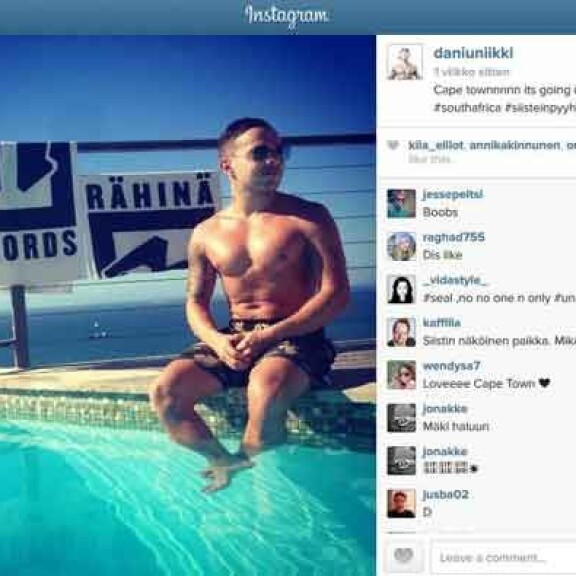Open daniunlikki profile picture
This screenshot has height=576, width=576.
point(405,62)
